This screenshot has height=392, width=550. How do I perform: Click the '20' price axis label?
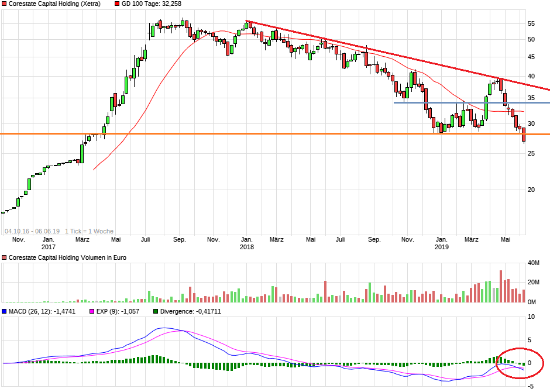531,190
